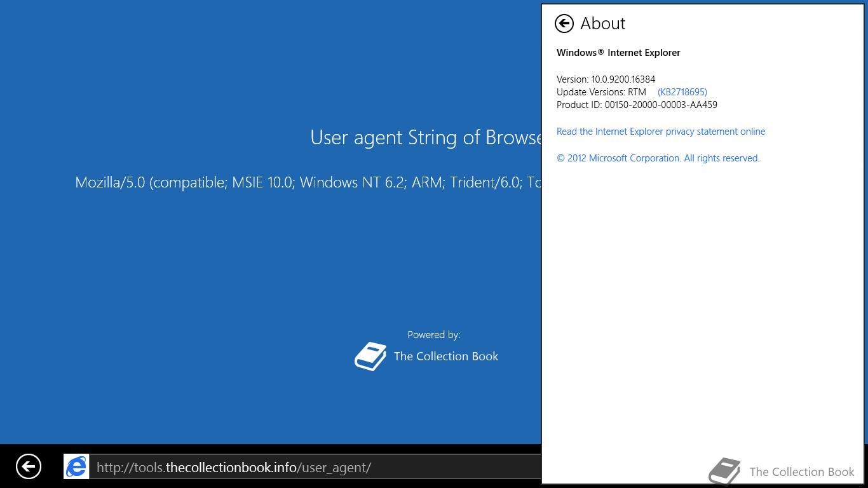Go back using browser back button

28,466
